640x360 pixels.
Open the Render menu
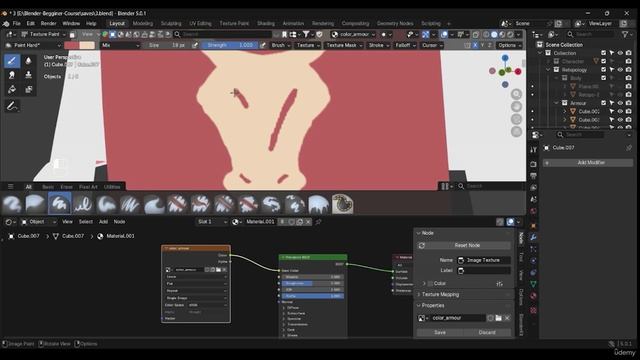point(48,24)
